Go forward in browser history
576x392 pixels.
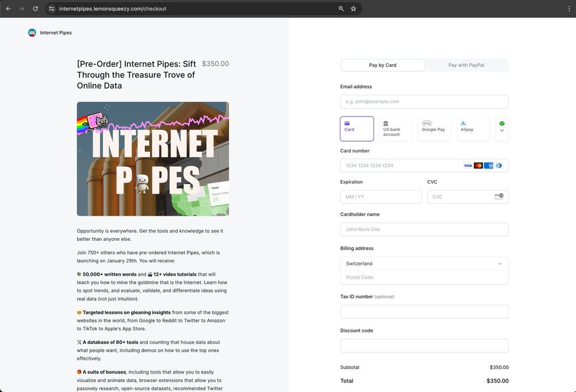click(22, 8)
